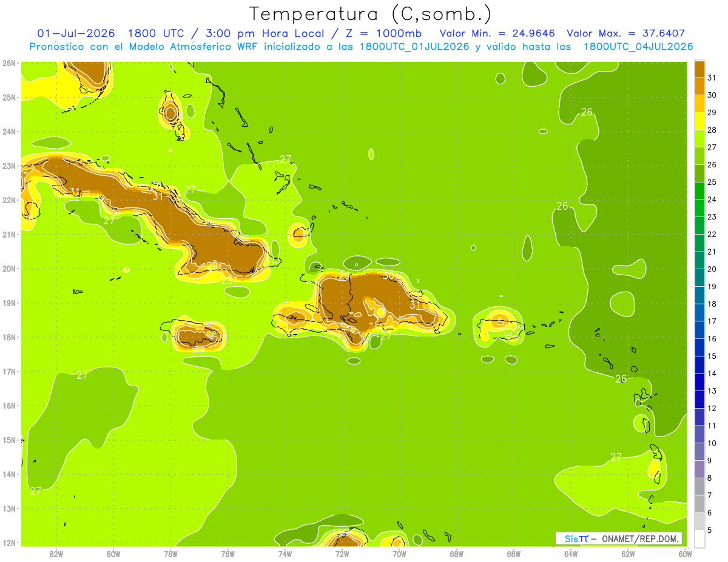Click the "68W" longitude axis label
Image resolution: width=728 pixels, height=562 pixels.
point(456,554)
